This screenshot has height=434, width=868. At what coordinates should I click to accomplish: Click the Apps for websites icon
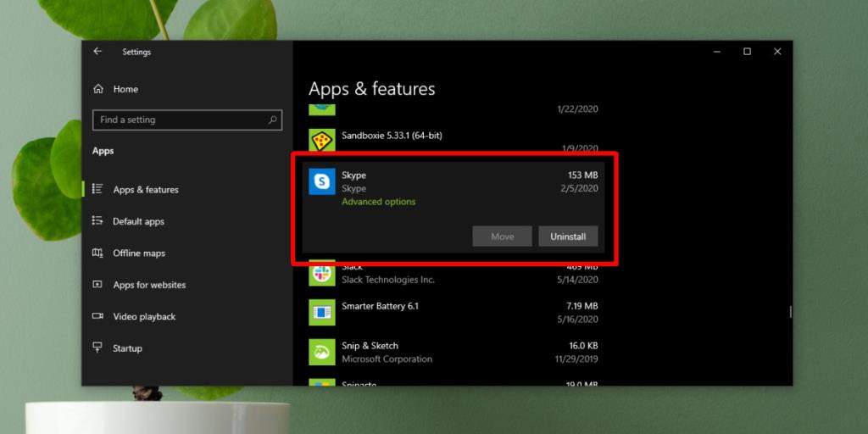coord(97,285)
